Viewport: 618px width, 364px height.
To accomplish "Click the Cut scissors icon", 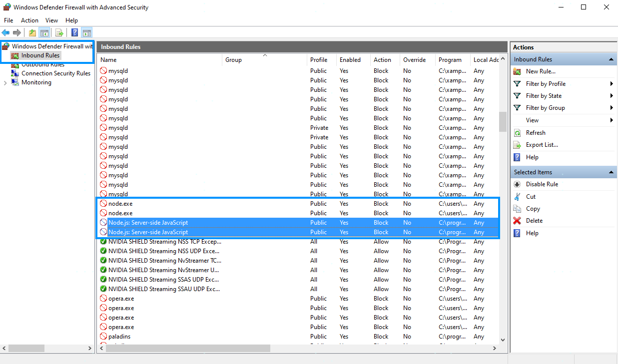I will click(518, 197).
